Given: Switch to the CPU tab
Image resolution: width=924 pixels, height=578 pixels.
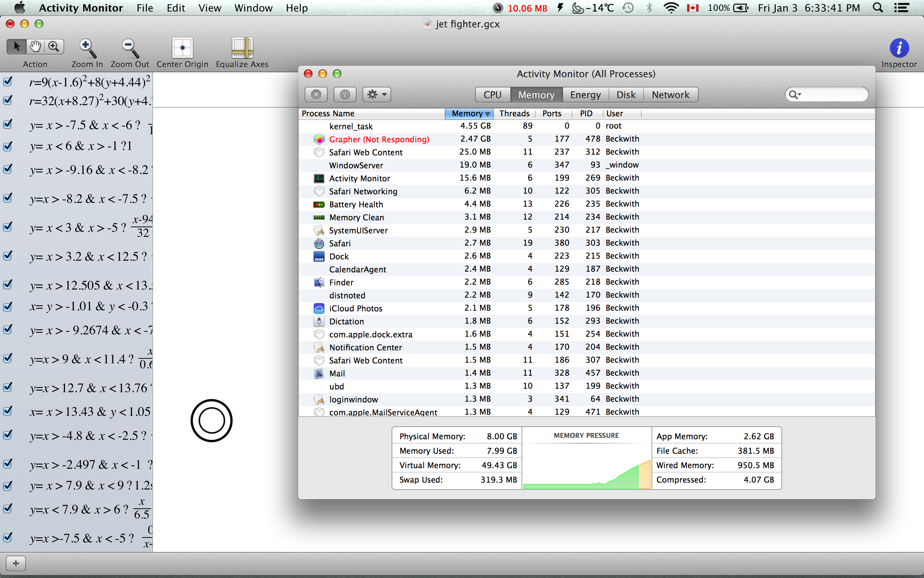Looking at the screenshot, I should click(493, 94).
